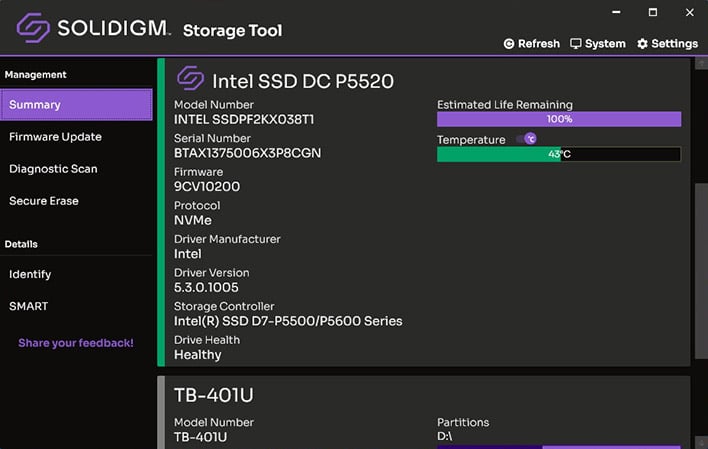The width and height of the screenshot is (708, 449).
Task: Maximize the Storage Tool window
Action: coord(653,12)
